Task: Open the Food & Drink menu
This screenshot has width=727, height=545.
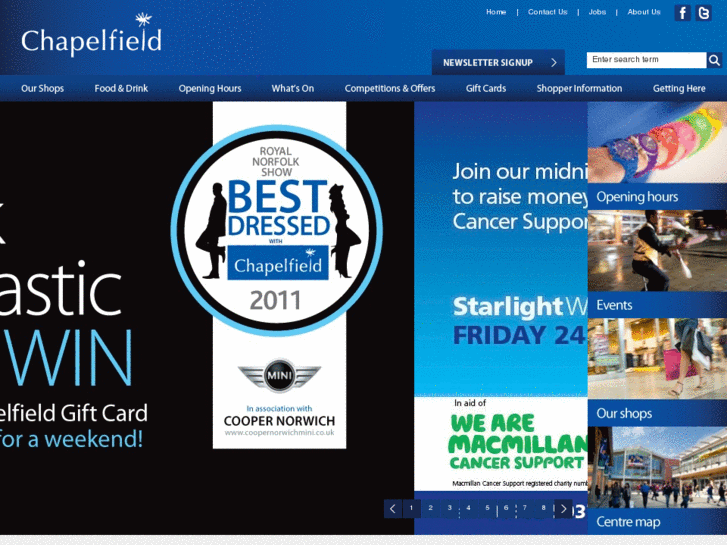Action: click(121, 89)
